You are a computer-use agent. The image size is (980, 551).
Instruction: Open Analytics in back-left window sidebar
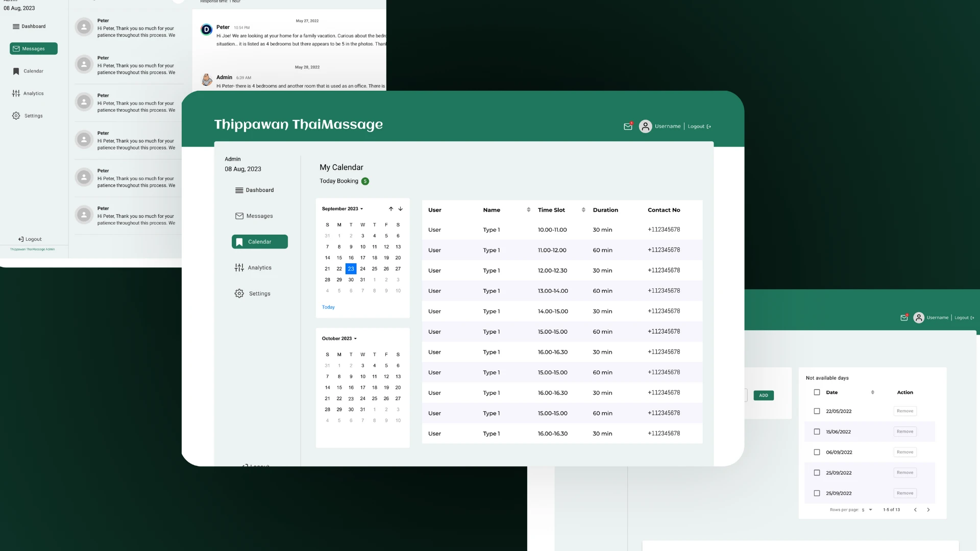point(28,93)
